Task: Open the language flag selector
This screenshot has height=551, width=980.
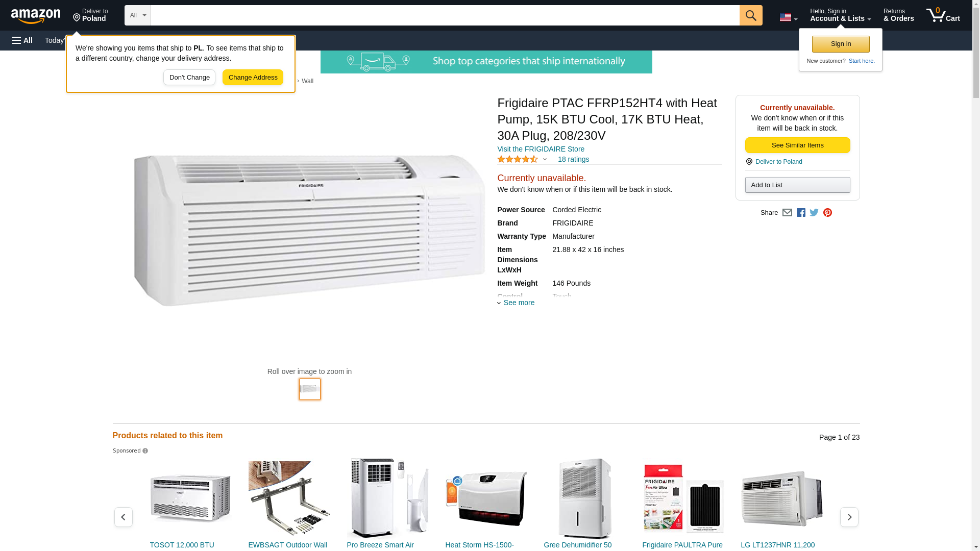Action: [x=788, y=17]
